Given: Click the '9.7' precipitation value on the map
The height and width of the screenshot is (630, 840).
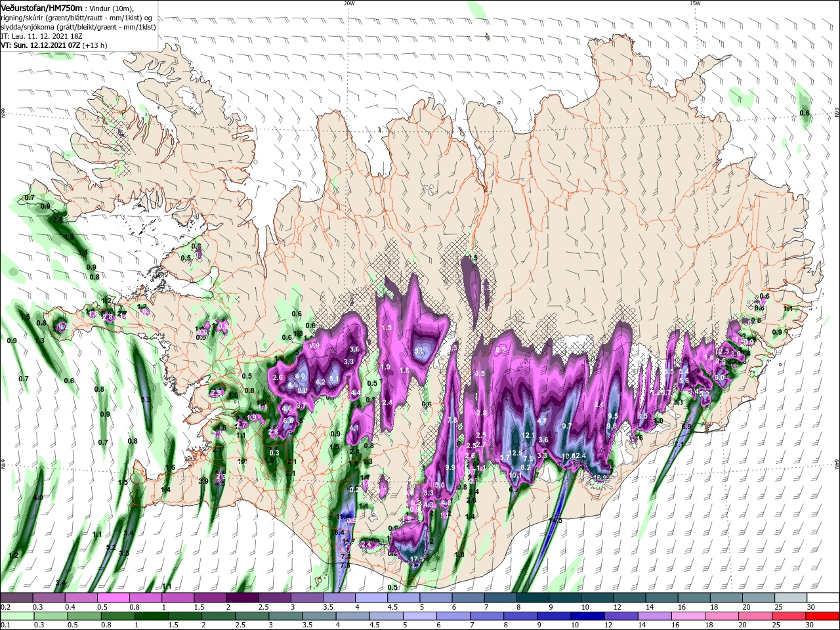Looking at the screenshot, I should 567,426.
